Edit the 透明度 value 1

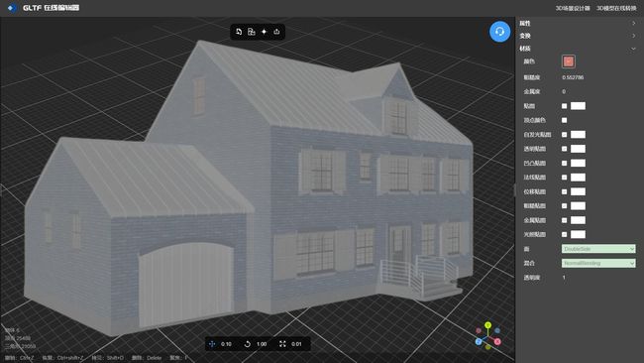564,278
